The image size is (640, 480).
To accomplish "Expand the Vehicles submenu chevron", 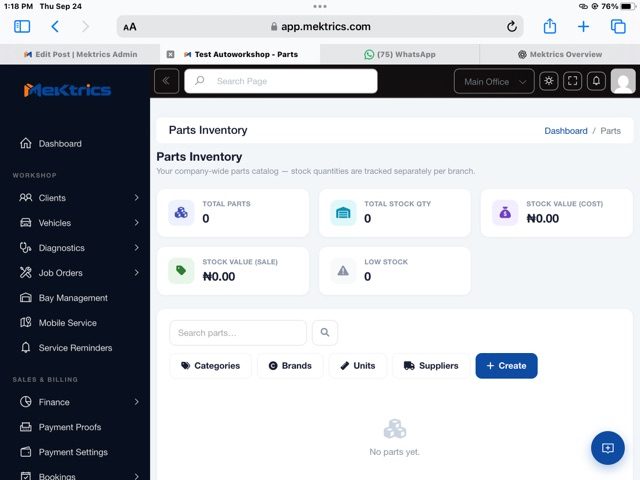I will (x=137, y=223).
